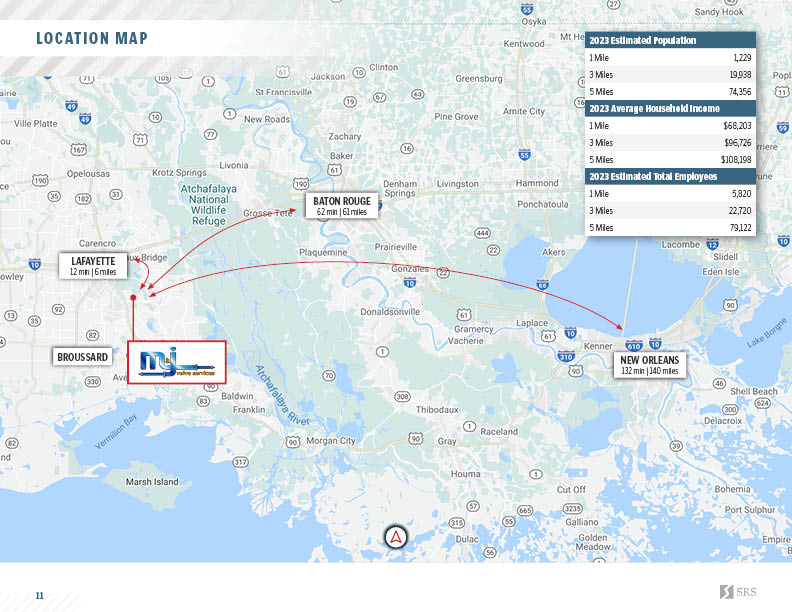
Task: Select the population value 19,938
Action: point(740,75)
